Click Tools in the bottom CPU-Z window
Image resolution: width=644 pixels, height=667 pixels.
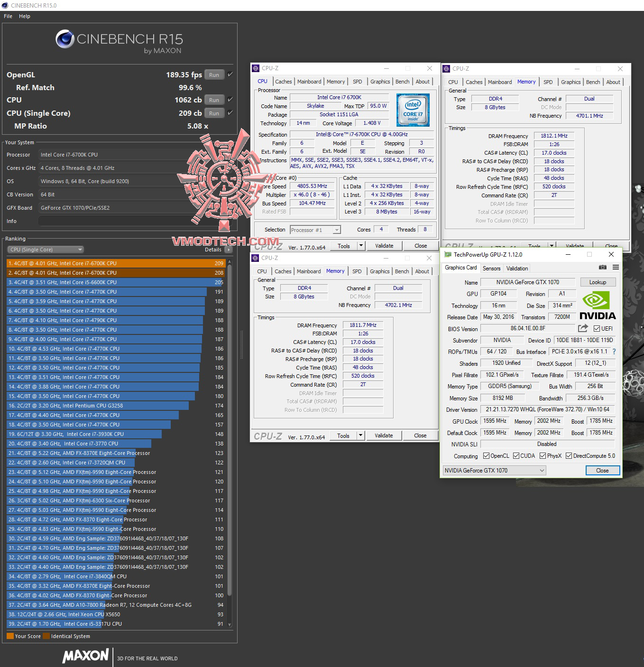(343, 435)
